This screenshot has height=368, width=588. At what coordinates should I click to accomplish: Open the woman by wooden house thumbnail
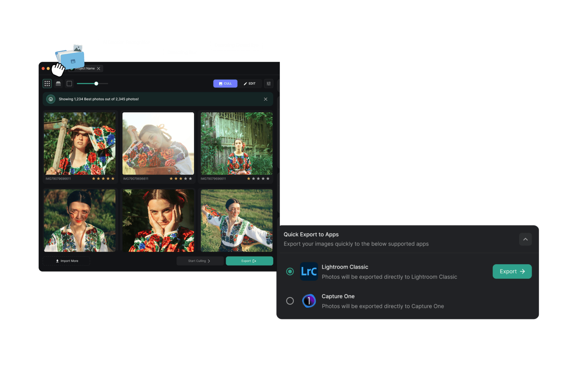click(237, 143)
